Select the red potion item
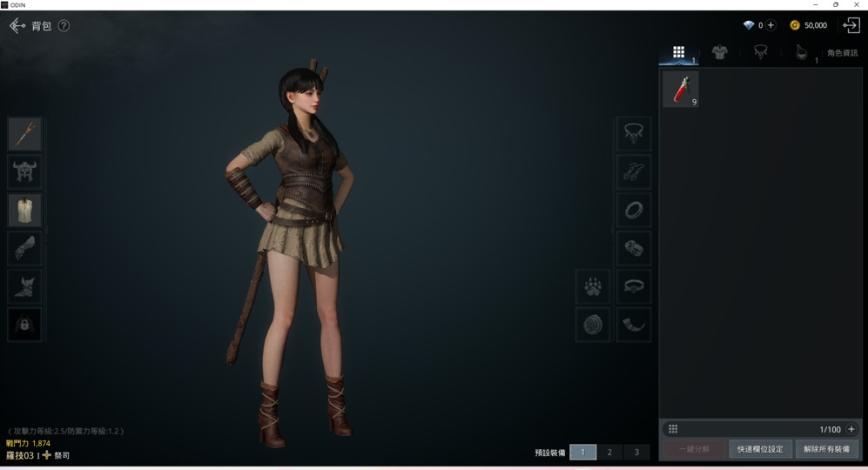The width and height of the screenshot is (868, 470). click(x=681, y=89)
